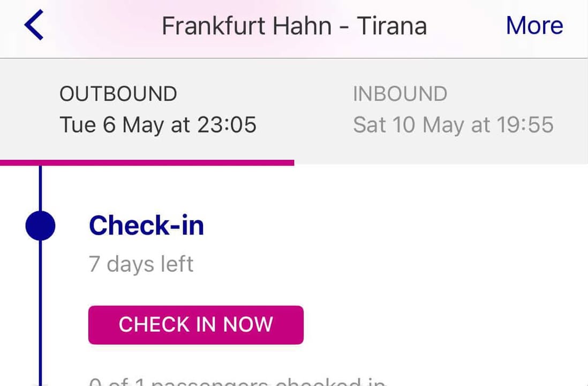Tap the CHECK IN NOW button

click(196, 325)
